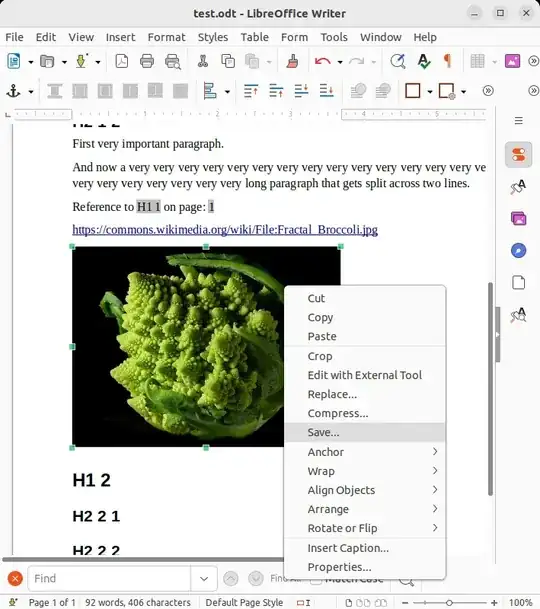Adjust the zoom slider in status bar

pyautogui.click(x=449, y=602)
